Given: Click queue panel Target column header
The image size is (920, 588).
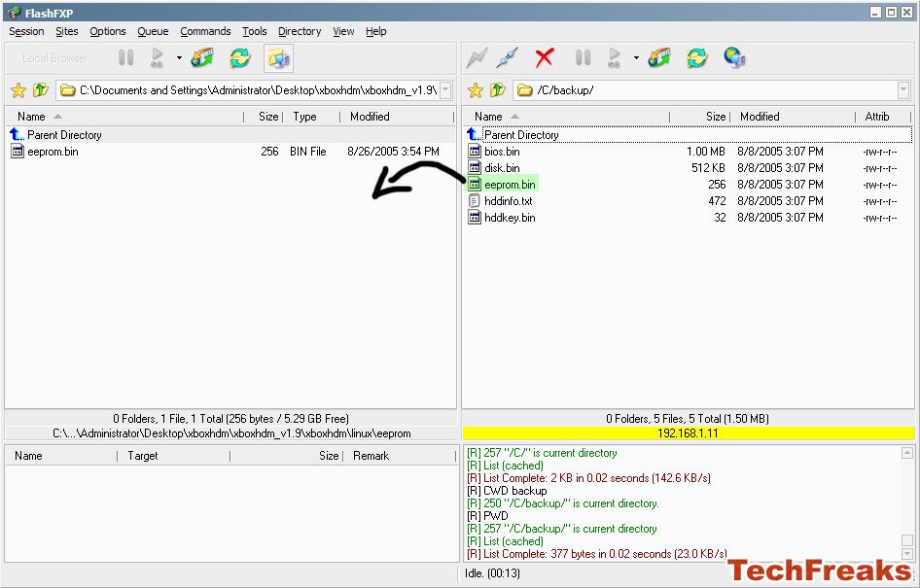Looking at the screenshot, I should pos(174,456).
